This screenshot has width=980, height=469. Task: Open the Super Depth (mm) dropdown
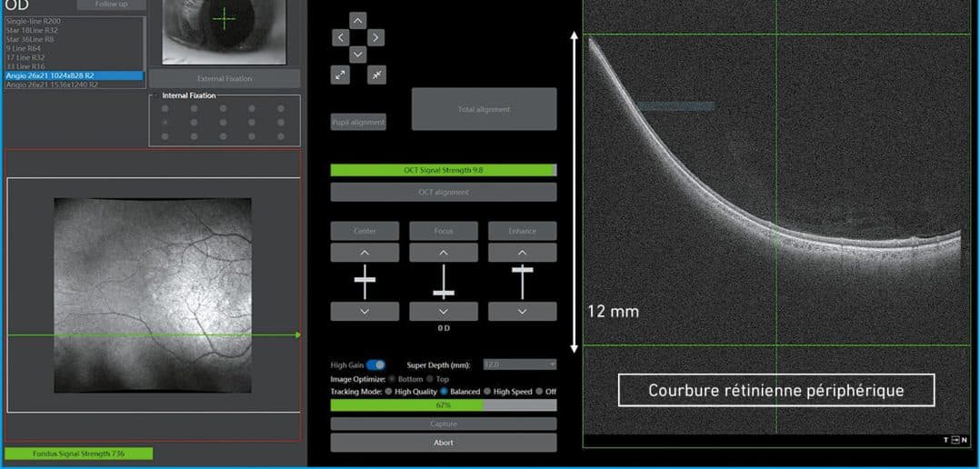(519, 364)
